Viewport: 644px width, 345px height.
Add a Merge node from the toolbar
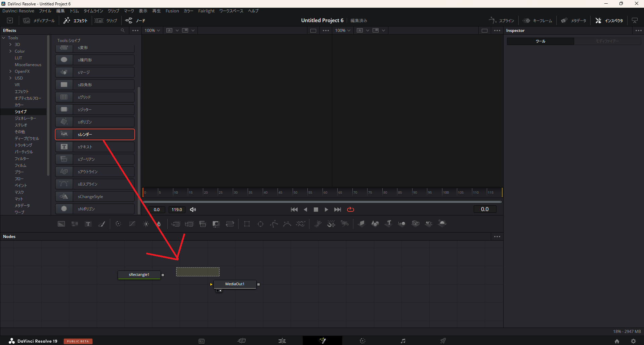click(175, 224)
